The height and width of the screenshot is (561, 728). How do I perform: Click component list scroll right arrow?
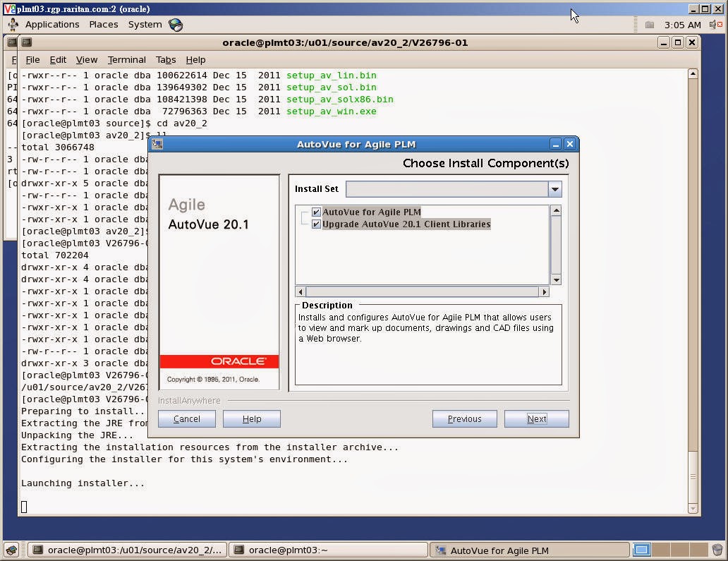tap(544, 292)
